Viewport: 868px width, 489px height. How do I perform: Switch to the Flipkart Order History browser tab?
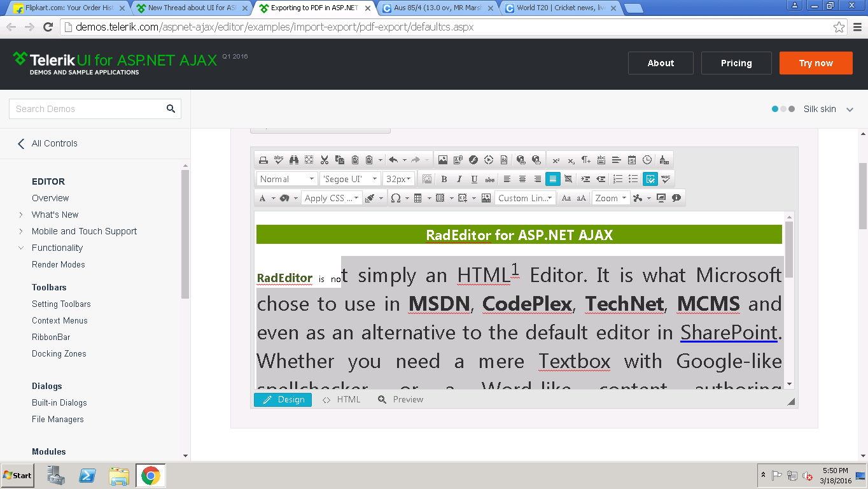(69, 8)
